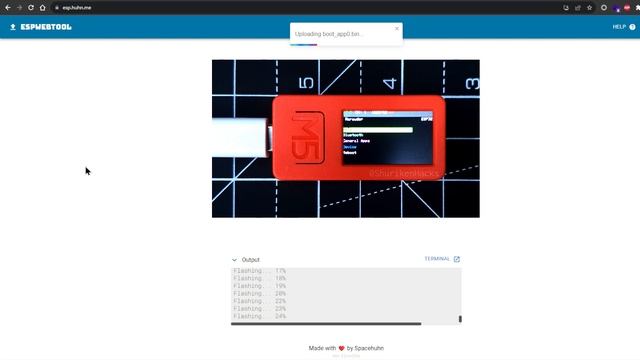View site security lock info
Screen dimensions: 640x360
[x=57, y=8]
